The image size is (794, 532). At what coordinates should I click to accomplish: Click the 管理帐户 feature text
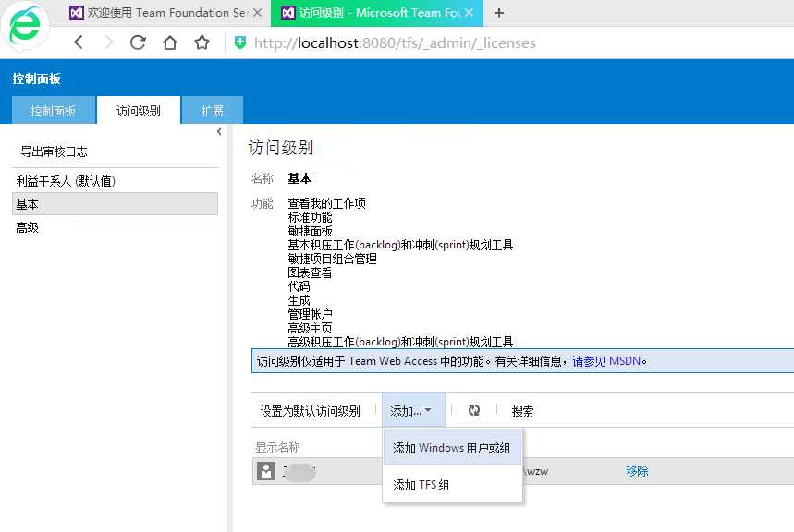[310, 314]
